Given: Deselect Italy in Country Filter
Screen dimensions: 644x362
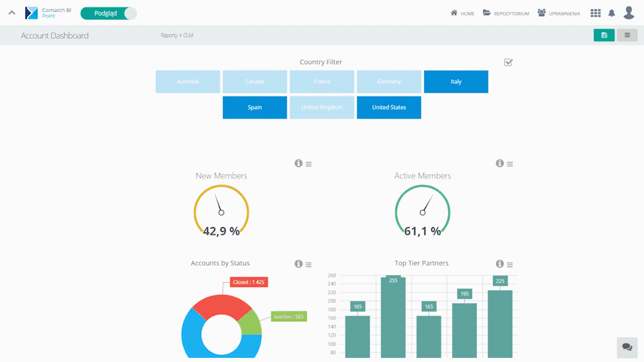Looking at the screenshot, I should 456,82.
